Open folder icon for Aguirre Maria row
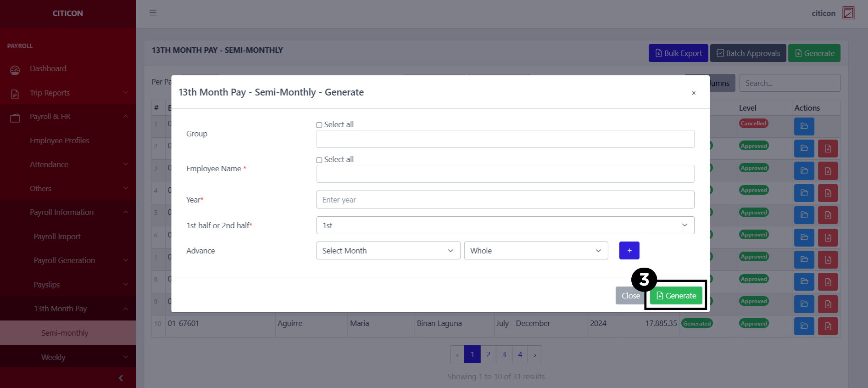The height and width of the screenshot is (388, 868). click(x=804, y=326)
